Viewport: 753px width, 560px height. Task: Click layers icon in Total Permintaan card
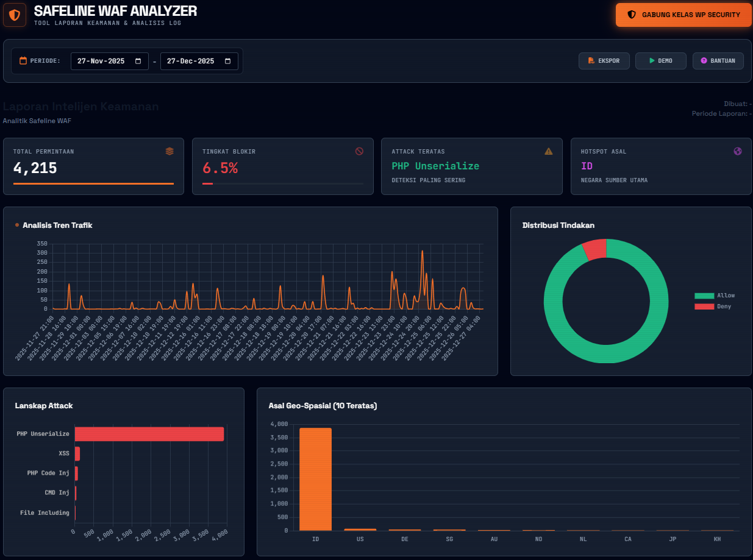pyautogui.click(x=170, y=151)
